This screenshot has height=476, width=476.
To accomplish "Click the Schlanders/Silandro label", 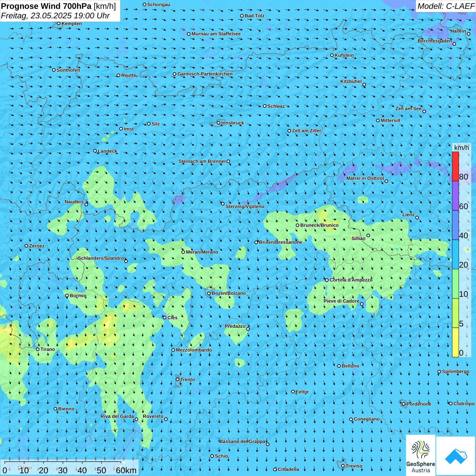I will (x=101, y=258).
